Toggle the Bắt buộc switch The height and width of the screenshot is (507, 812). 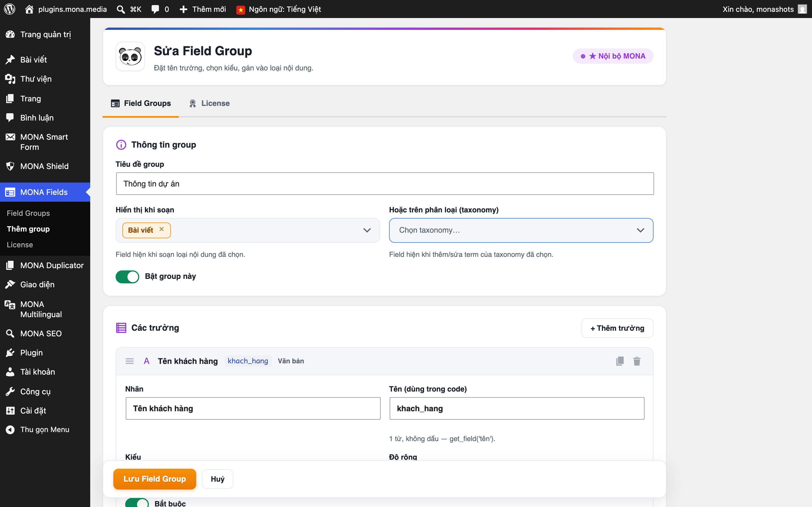tap(137, 502)
